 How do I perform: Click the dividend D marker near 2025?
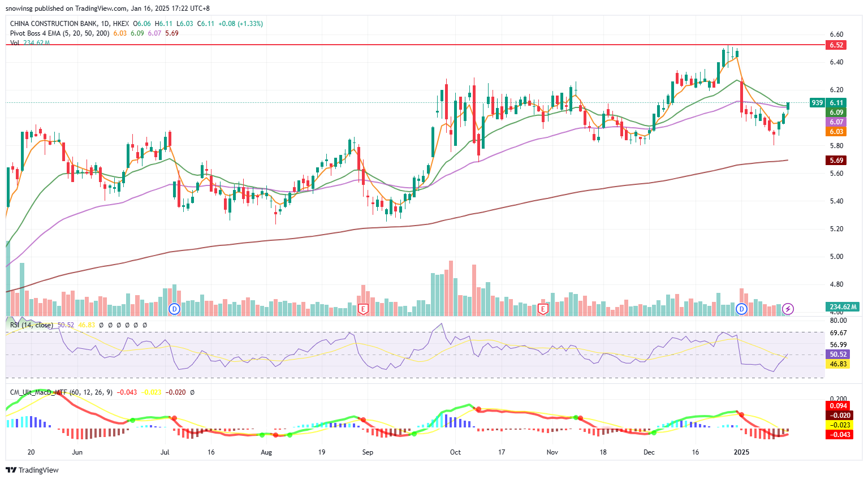click(x=741, y=309)
